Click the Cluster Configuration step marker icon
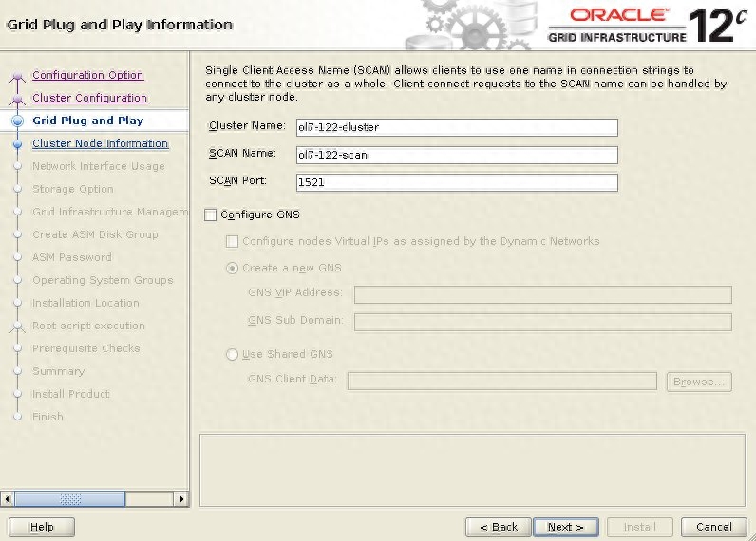The width and height of the screenshot is (756, 541). point(16,99)
